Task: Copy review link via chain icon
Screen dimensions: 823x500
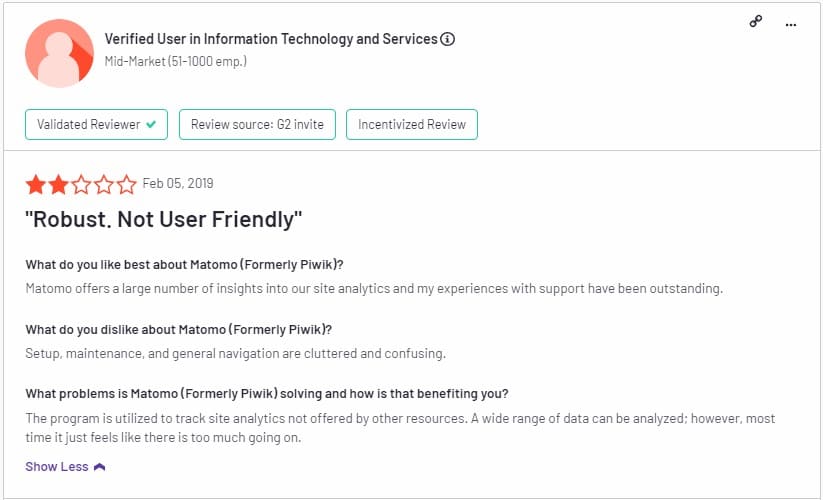Action: pos(755,22)
